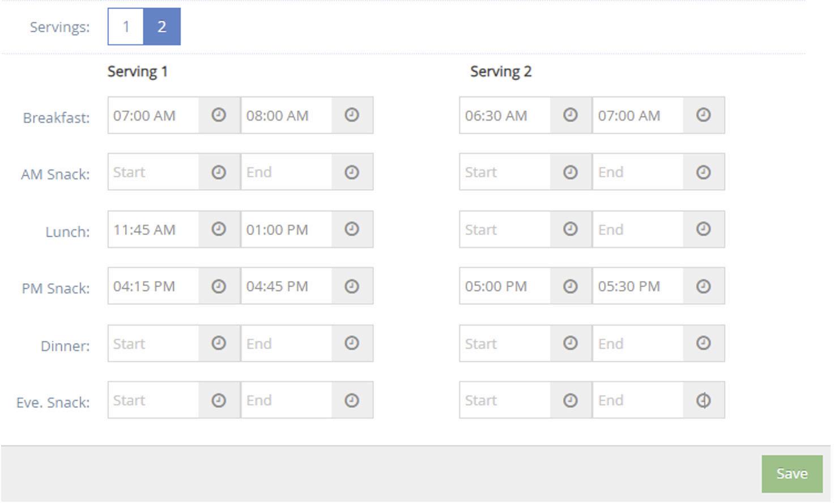Viewport: 834px width, 504px height.
Task: Open clock picker for Serving 2 Lunch end
Action: tap(704, 229)
